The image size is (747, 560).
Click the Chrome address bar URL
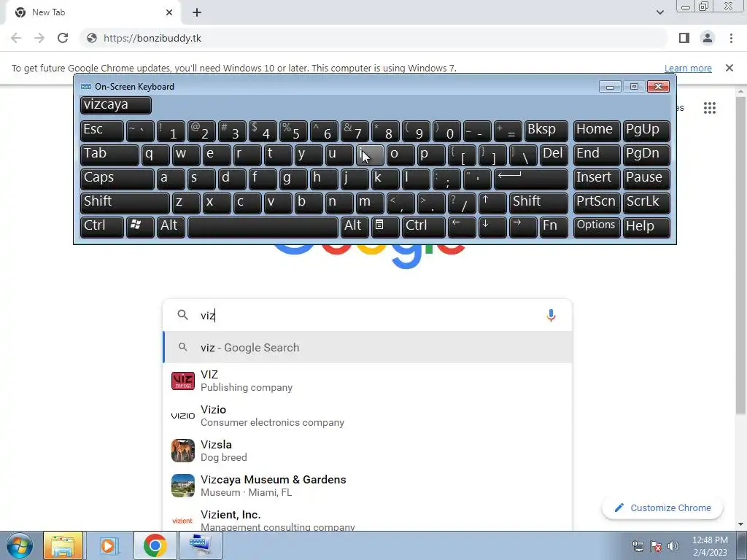(x=152, y=38)
